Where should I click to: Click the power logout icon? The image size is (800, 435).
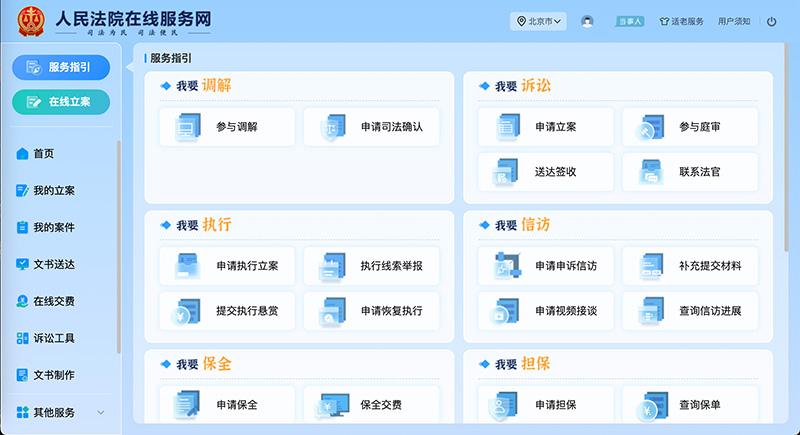[771, 21]
